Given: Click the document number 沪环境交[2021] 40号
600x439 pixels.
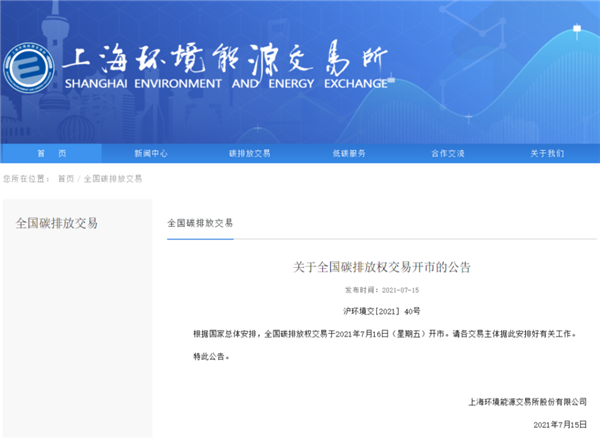Looking at the screenshot, I should [382, 311].
